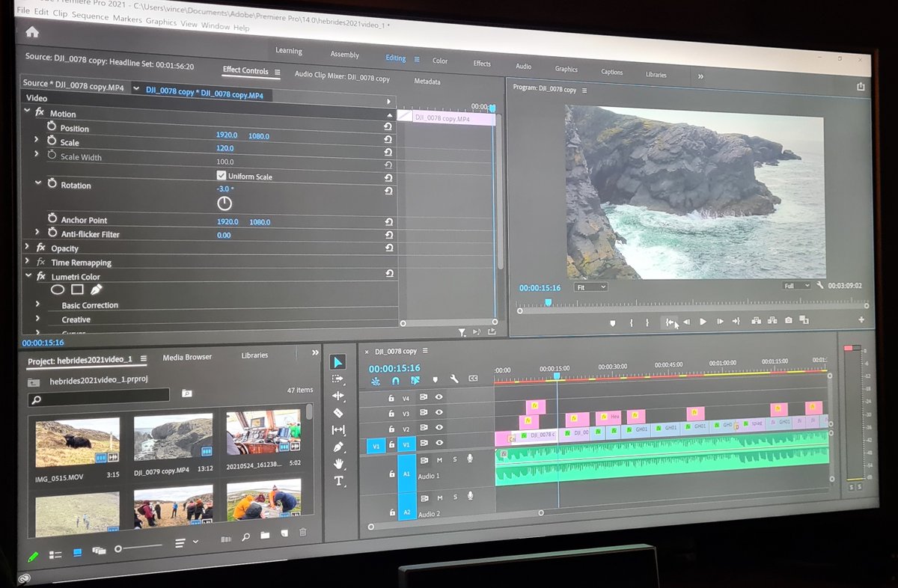This screenshot has height=588, width=898.
Task: Open workspace overflow chevrons menu
Action: pos(700,76)
